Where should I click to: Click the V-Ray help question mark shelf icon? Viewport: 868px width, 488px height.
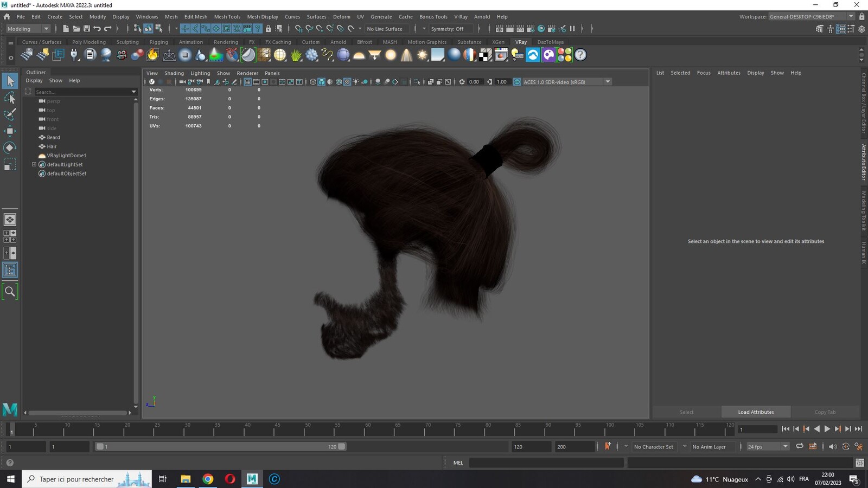click(580, 55)
